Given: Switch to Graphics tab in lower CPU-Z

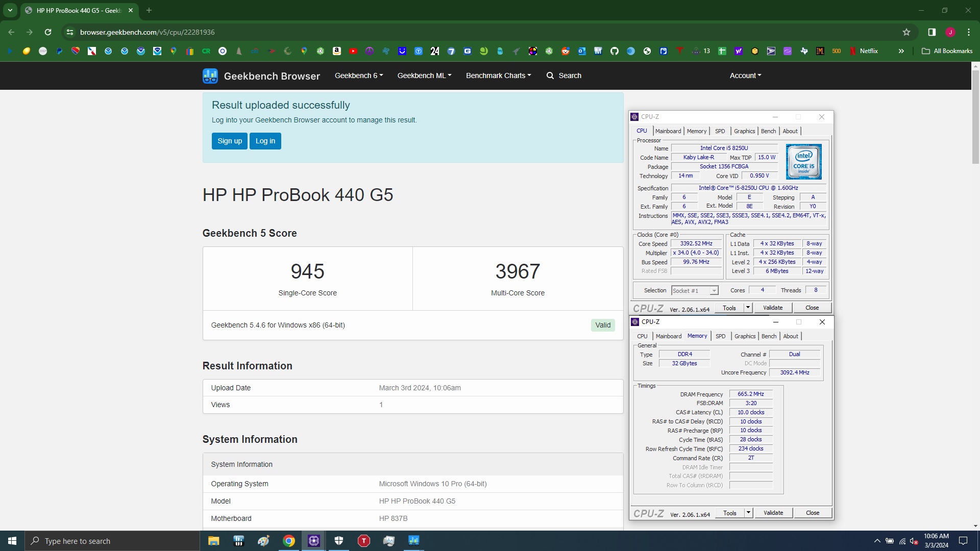Looking at the screenshot, I should pos(745,336).
